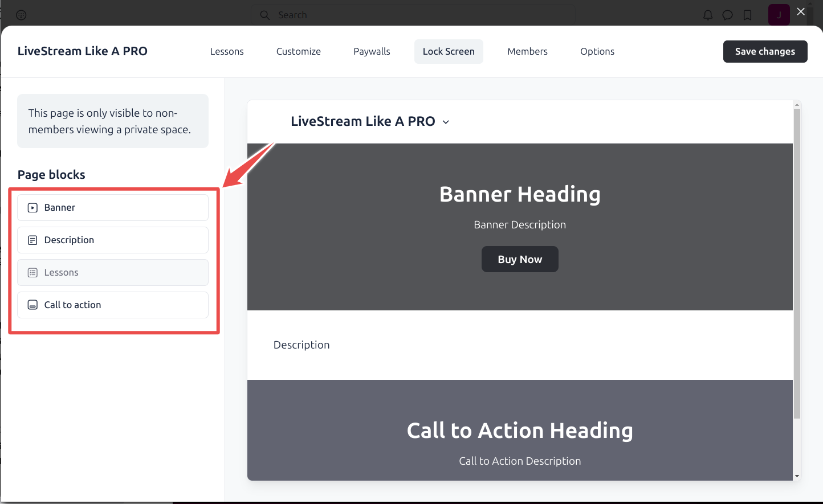Screen dimensions: 823x504
Task: Open the chat messages icon
Action: click(728, 15)
